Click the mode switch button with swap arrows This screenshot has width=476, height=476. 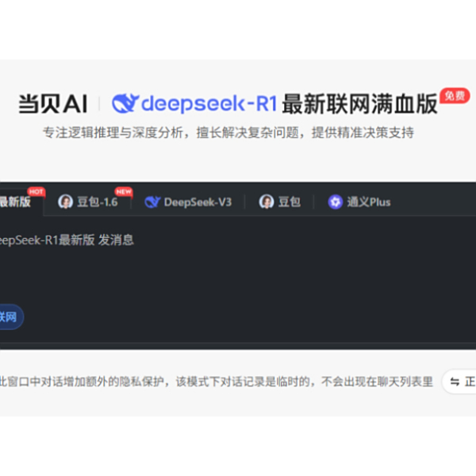[x=459, y=382]
